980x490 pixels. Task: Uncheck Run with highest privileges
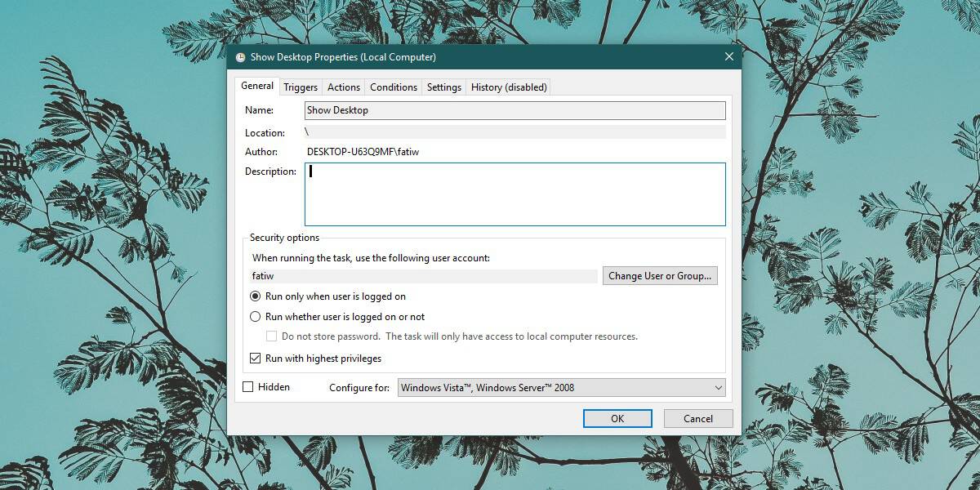click(x=256, y=359)
